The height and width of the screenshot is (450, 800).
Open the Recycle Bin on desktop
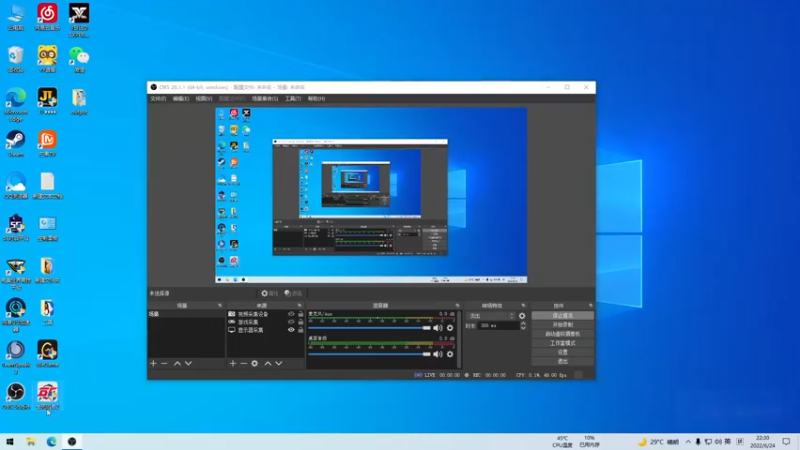pos(16,59)
